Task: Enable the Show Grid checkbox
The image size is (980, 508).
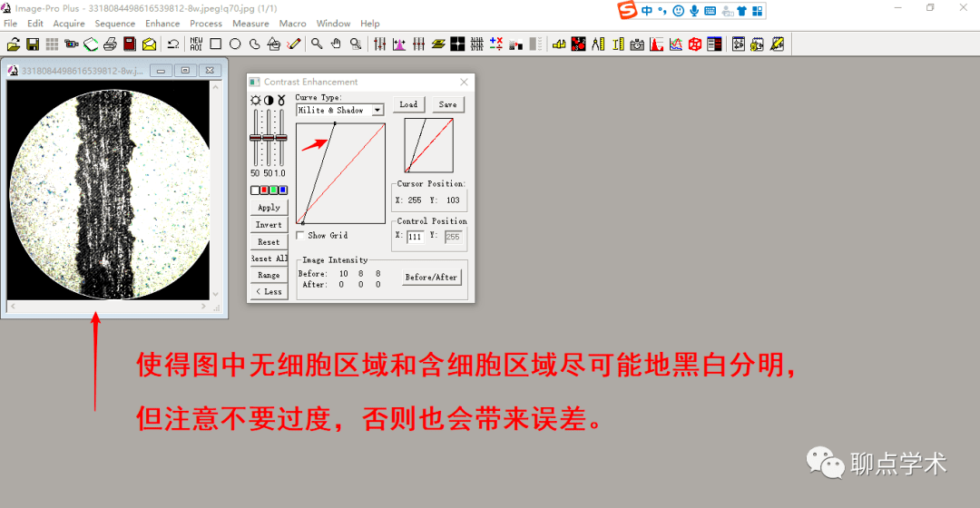Action: (300, 236)
